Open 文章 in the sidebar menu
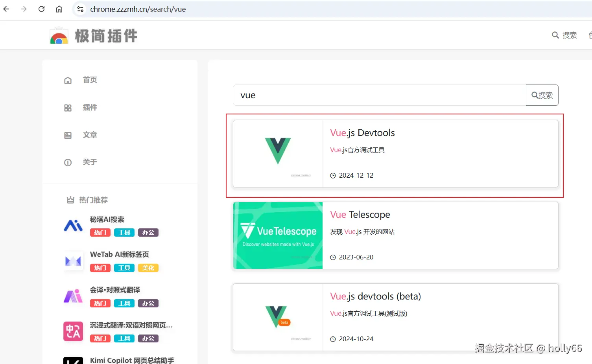Screen dimensions: 592x364 click(x=90, y=135)
